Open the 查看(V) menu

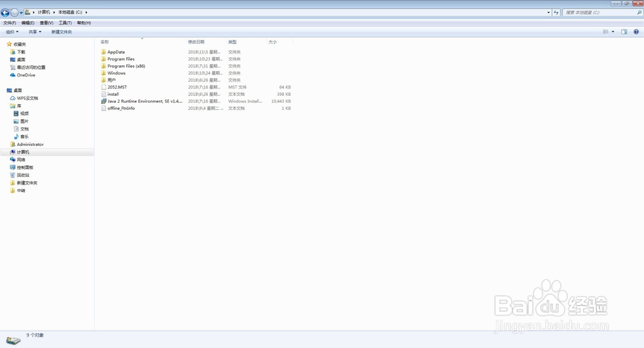[x=46, y=23]
